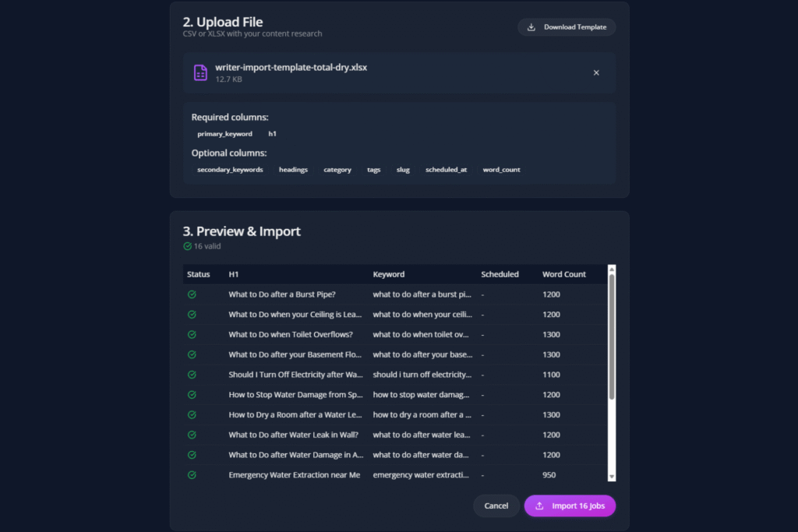798x532 pixels.
Task: Click the download icon on Download Template
Action: 532,26
